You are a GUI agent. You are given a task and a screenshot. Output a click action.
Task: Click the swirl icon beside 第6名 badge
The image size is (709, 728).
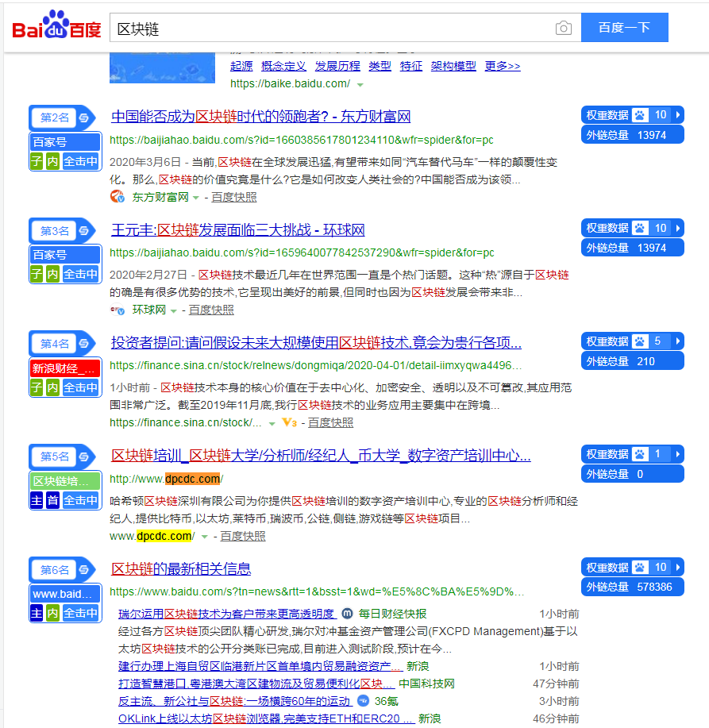point(84,569)
